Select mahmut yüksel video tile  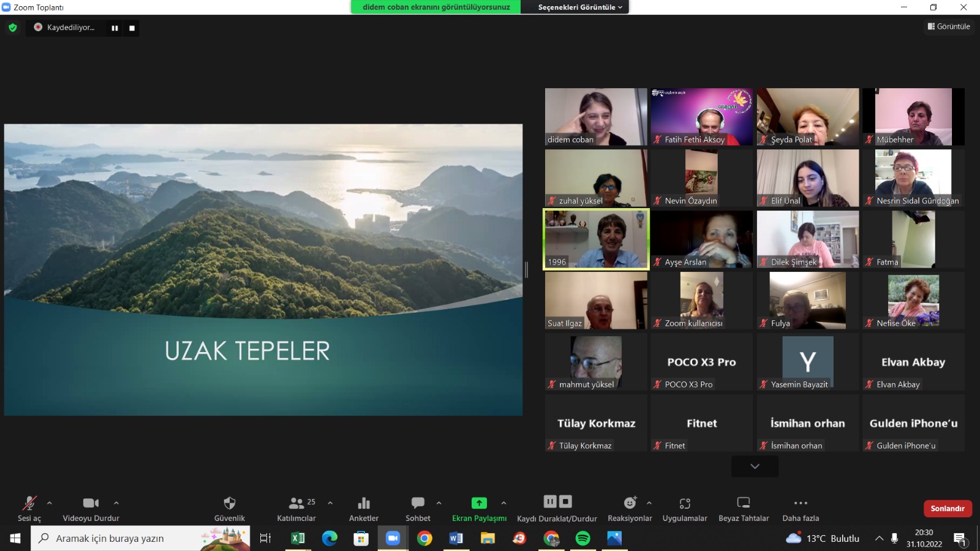coord(596,361)
